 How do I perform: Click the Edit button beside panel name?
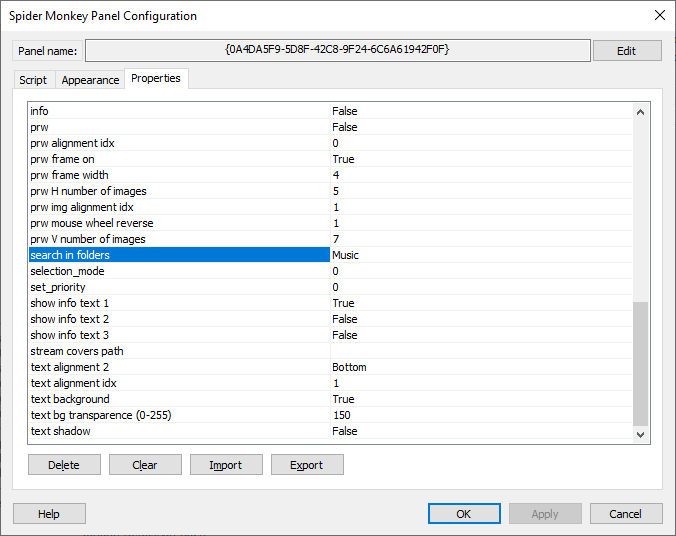pos(627,51)
